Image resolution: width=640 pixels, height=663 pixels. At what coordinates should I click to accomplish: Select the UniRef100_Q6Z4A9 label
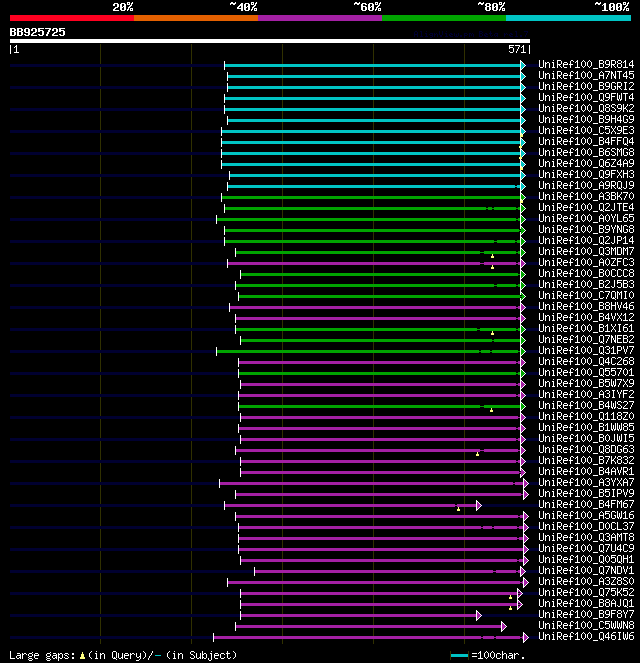[x=586, y=164]
